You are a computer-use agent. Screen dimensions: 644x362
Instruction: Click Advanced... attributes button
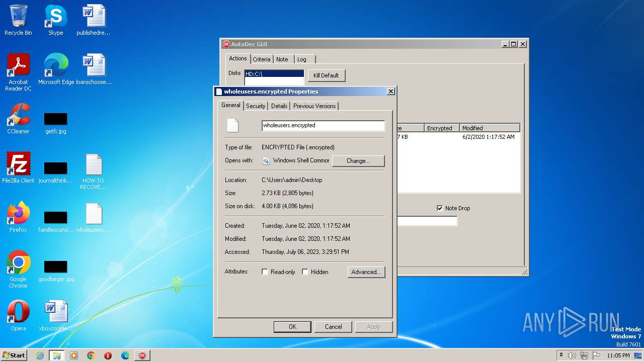(366, 272)
